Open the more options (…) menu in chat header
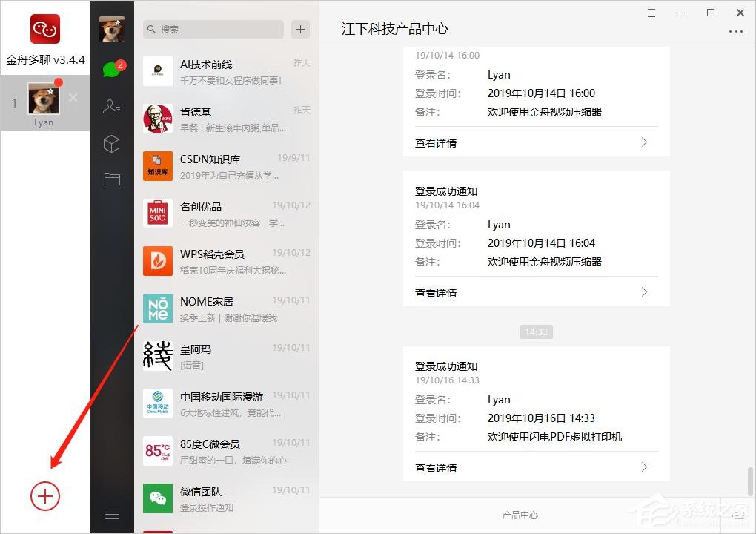This screenshot has height=534, width=756. [x=736, y=31]
